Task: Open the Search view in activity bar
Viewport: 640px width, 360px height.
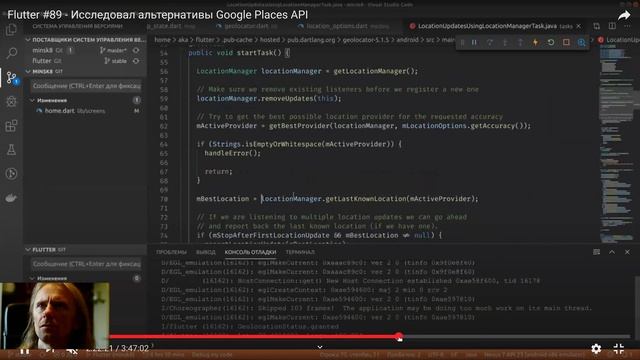Action: coord(11,53)
